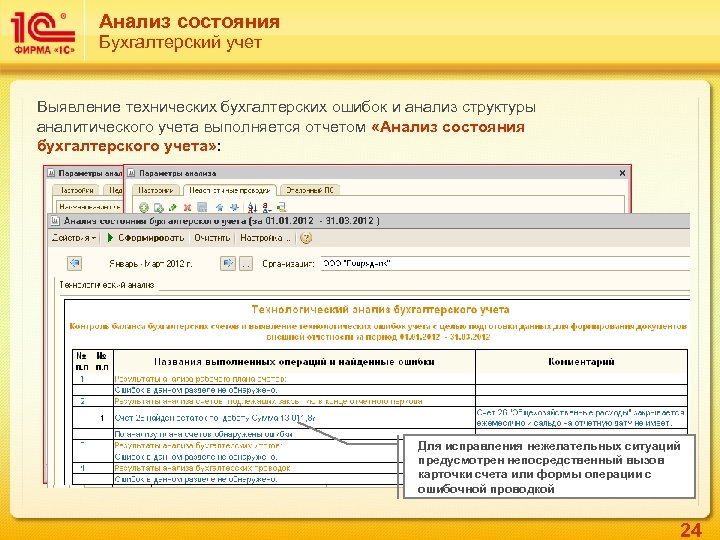Click the Sort ascending icon
720x540 pixels.
(252, 208)
